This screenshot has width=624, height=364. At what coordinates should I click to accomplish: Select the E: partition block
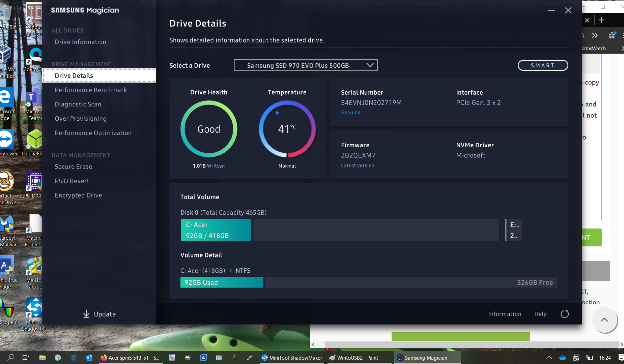(x=514, y=230)
